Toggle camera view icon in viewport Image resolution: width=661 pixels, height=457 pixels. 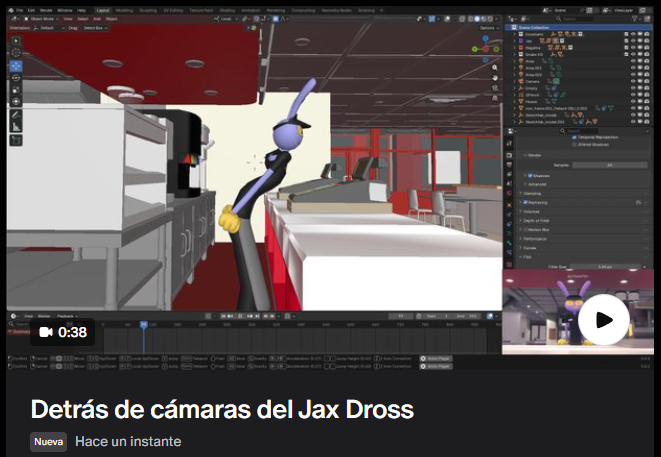(x=495, y=88)
